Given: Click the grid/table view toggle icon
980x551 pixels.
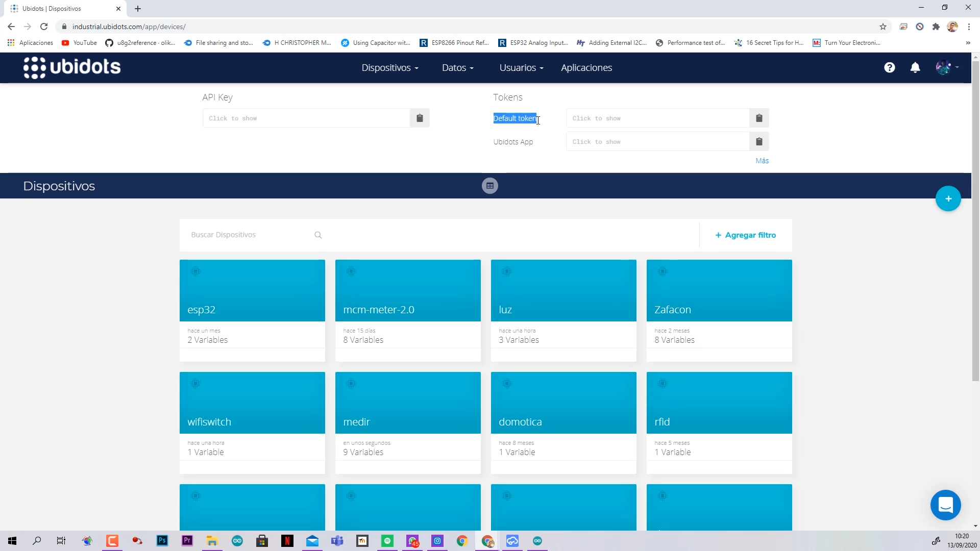Looking at the screenshot, I should (x=490, y=186).
